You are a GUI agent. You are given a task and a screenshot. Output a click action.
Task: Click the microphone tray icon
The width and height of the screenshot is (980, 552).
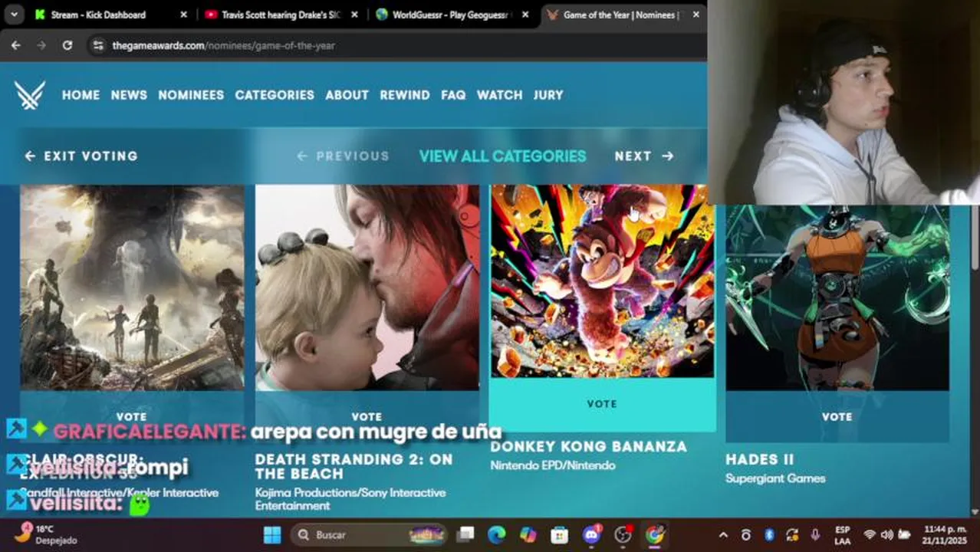tap(815, 535)
